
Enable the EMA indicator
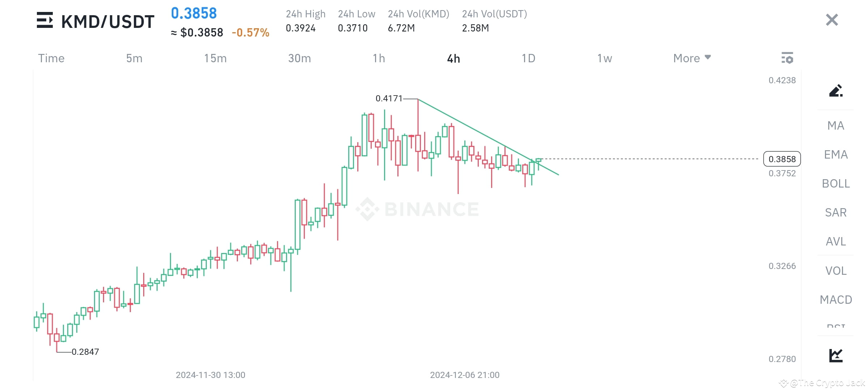pos(835,154)
